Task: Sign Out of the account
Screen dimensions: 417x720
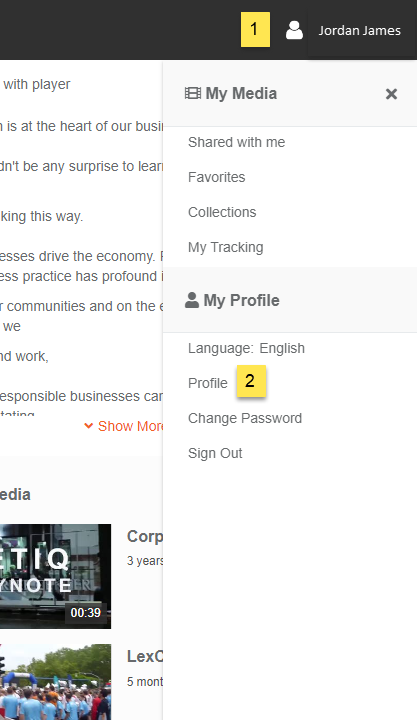Action: [215, 453]
